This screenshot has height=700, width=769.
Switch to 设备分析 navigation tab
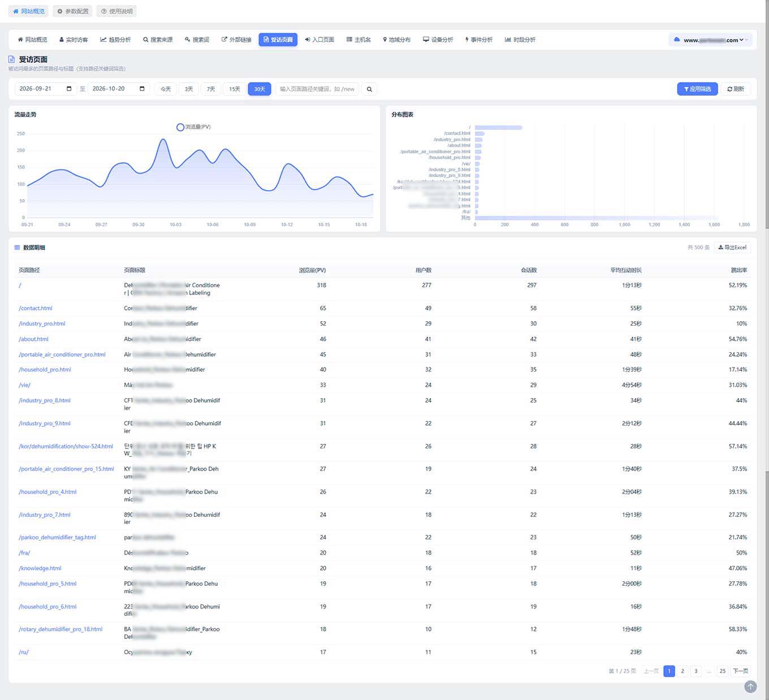click(x=438, y=40)
